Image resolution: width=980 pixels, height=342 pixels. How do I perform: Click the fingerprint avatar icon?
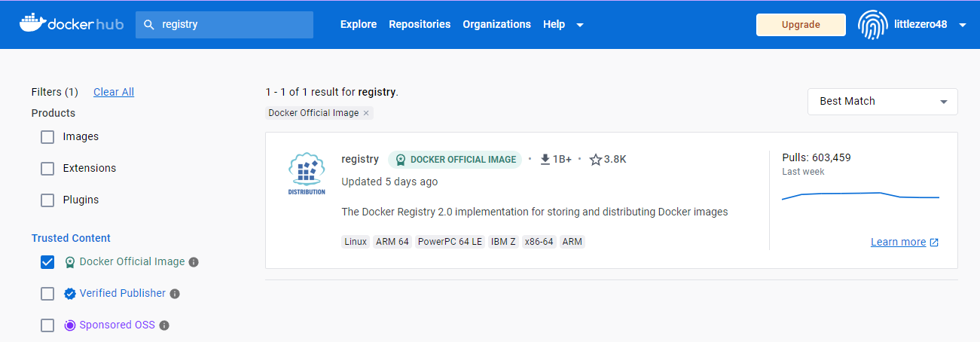pyautogui.click(x=873, y=25)
